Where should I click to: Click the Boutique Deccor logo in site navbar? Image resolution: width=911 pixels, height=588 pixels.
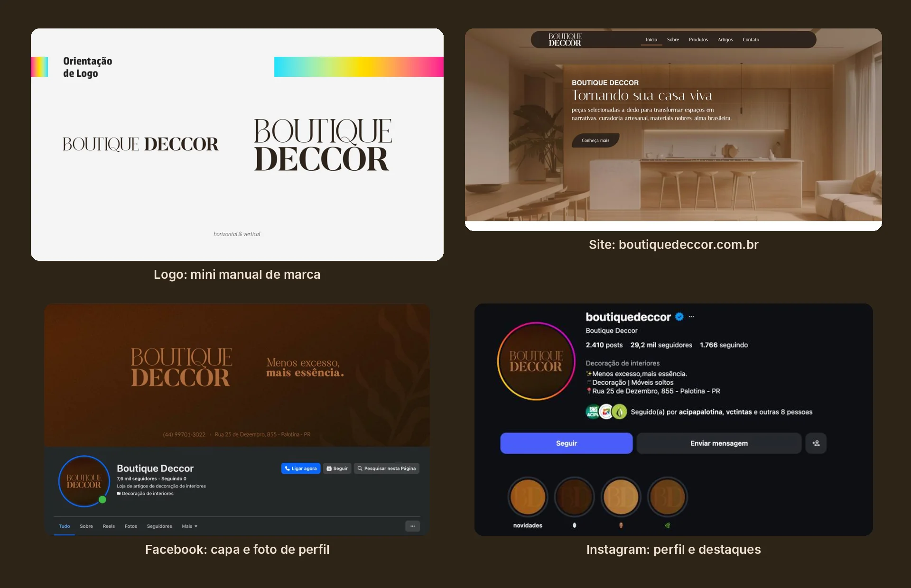(565, 39)
